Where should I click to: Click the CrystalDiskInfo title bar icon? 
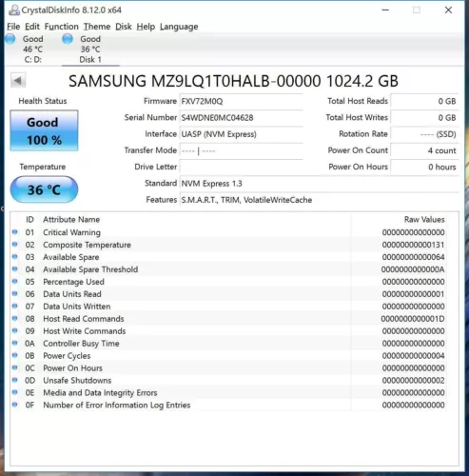[x=14, y=10]
